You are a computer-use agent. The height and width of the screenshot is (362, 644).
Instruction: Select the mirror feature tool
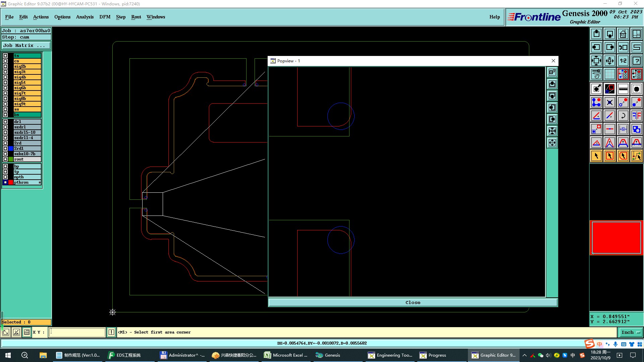(636, 116)
